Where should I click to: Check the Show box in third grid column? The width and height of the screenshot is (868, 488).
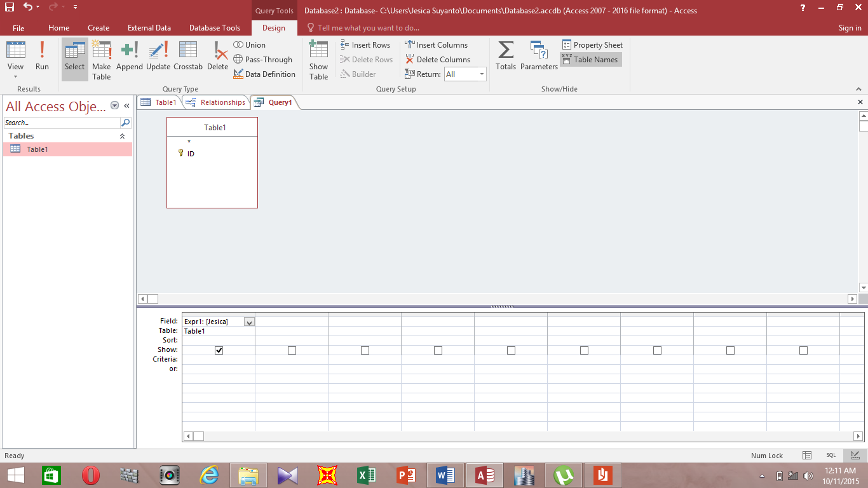pyautogui.click(x=365, y=350)
